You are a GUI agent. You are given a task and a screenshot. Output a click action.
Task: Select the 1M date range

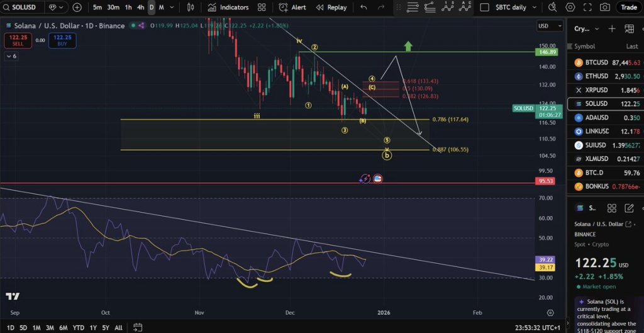36,328
